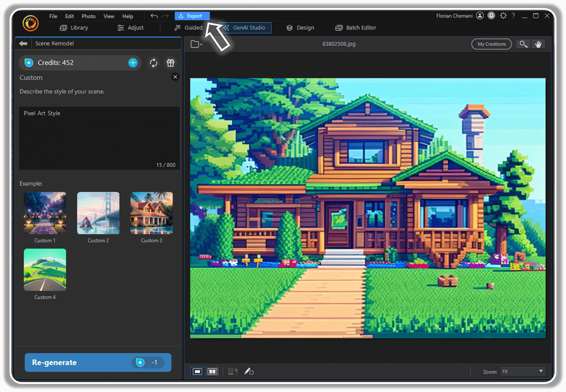The width and height of the screenshot is (566, 392).
Task: Open the file folder icon above the canvas
Action: tap(194, 44)
